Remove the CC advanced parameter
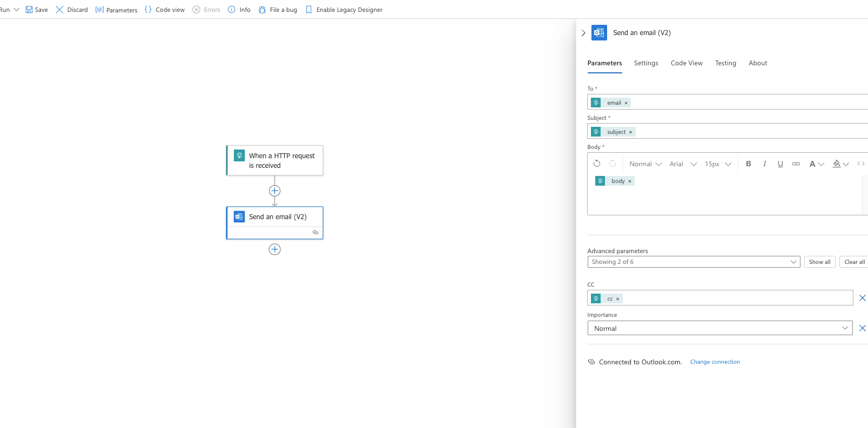The height and width of the screenshot is (428, 868). click(862, 298)
